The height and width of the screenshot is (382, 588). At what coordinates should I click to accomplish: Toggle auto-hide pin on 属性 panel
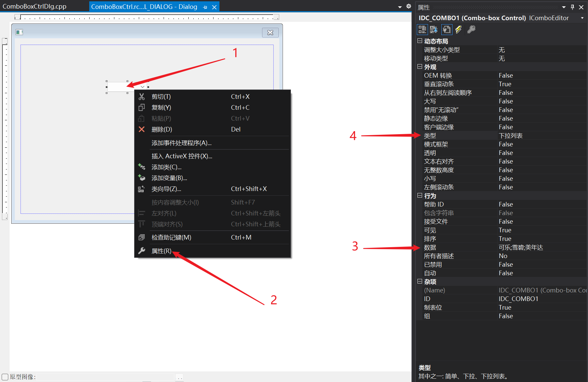pos(572,7)
